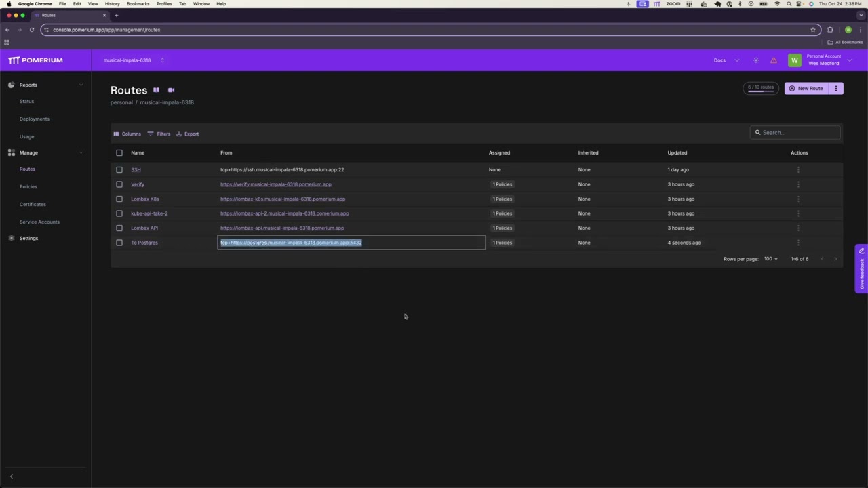The height and width of the screenshot is (488, 868).
Task: Click the Export button
Action: [188, 134]
